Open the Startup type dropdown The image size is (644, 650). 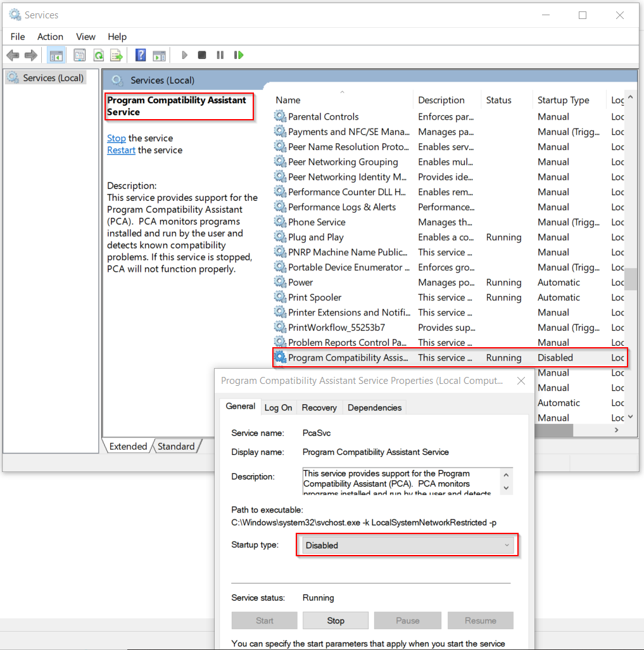408,545
